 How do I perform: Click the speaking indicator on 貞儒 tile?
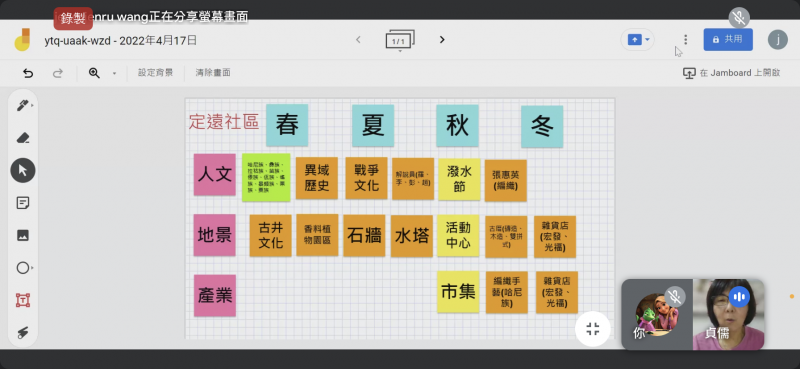[x=739, y=297]
